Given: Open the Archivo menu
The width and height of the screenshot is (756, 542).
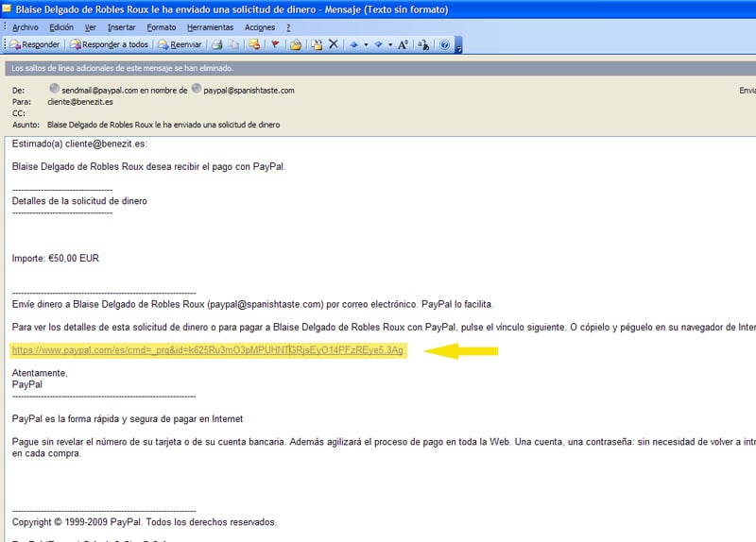Looking at the screenshot, I should click(26, 27).
